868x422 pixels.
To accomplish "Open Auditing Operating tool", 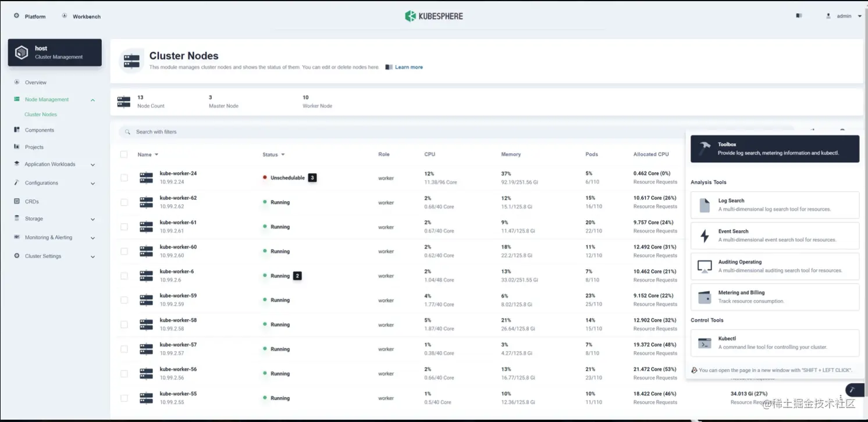I will 774,266.
